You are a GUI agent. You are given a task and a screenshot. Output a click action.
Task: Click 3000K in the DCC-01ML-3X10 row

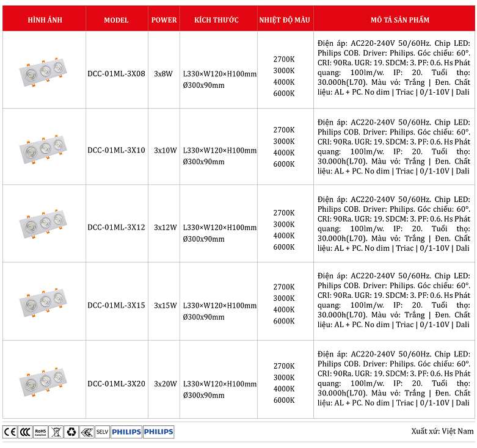(x=284, y=142)
